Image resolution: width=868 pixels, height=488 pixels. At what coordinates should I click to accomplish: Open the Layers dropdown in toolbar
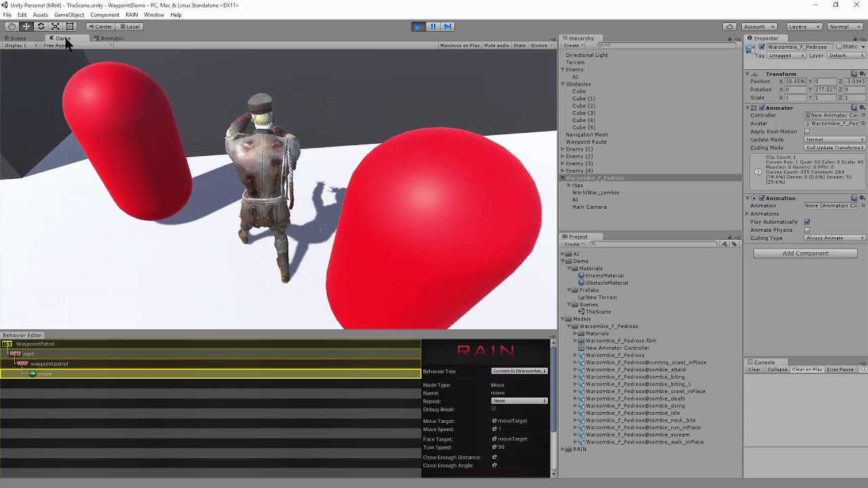(x=804, y=26)
